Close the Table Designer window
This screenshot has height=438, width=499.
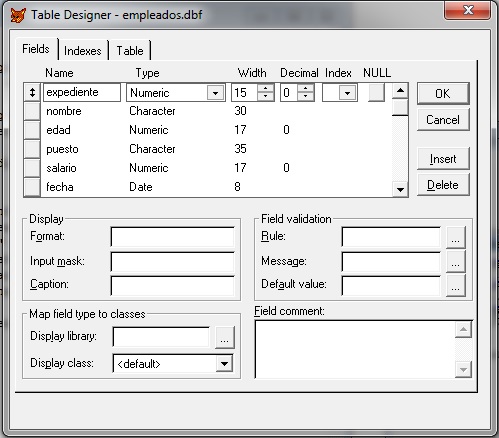coord(468,10)
